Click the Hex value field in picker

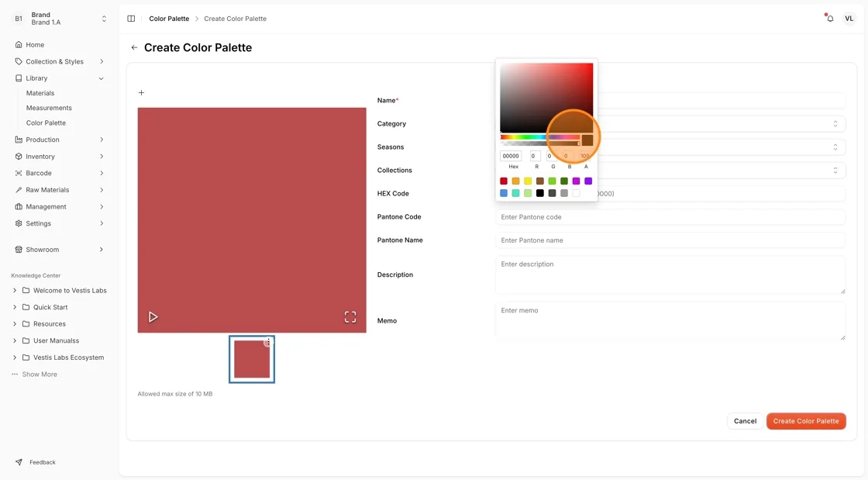coord(511,156)
